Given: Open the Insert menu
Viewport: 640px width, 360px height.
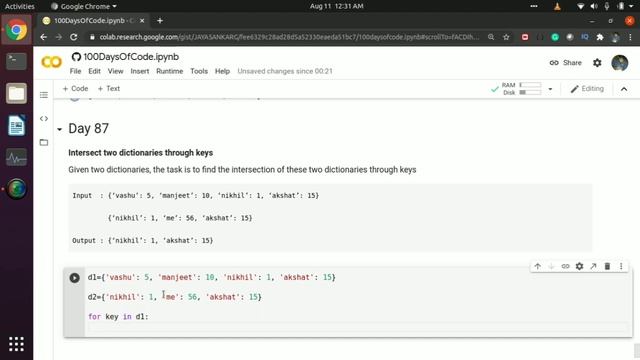Looking at the screenshot, I should tap(140, 71).
